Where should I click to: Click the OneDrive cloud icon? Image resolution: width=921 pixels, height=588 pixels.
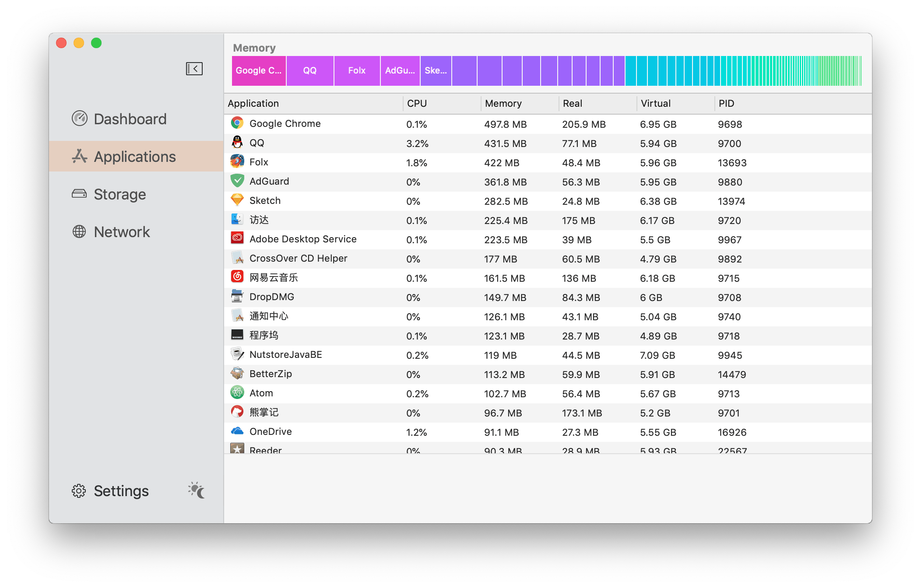(237, 431)
